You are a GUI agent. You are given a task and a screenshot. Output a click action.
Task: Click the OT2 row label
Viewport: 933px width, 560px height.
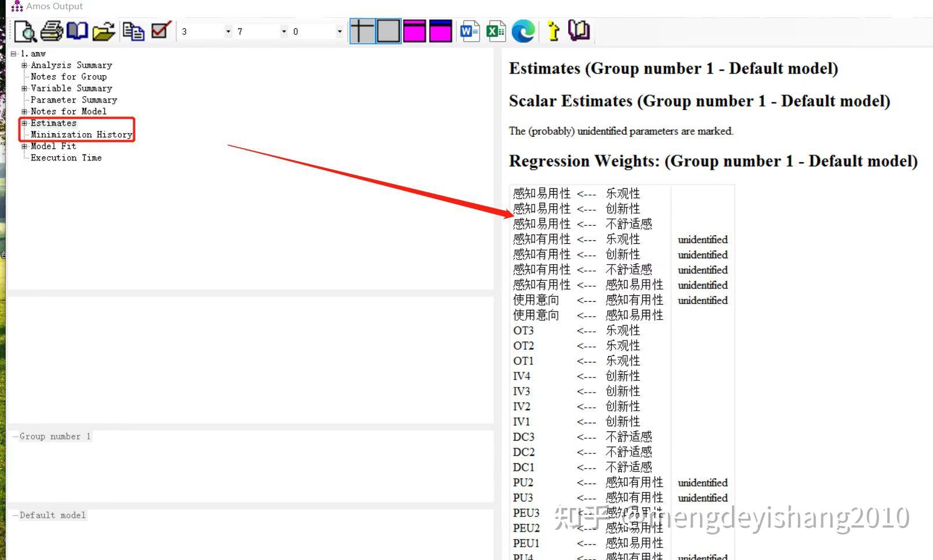tap(523, 345)
